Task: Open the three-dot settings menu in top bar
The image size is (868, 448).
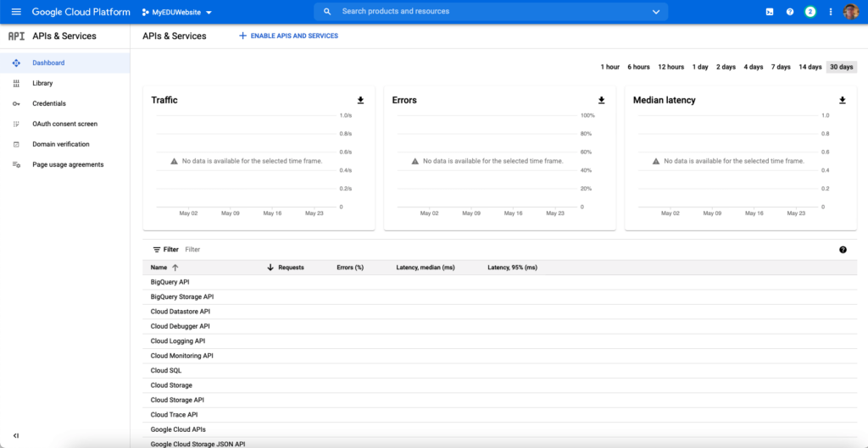Action: pos(831,12)
